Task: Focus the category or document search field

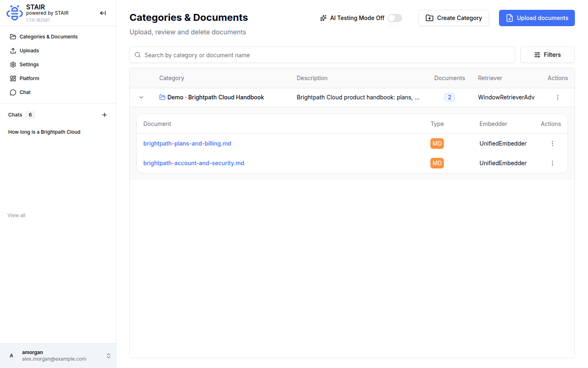Action: [322, 55]
